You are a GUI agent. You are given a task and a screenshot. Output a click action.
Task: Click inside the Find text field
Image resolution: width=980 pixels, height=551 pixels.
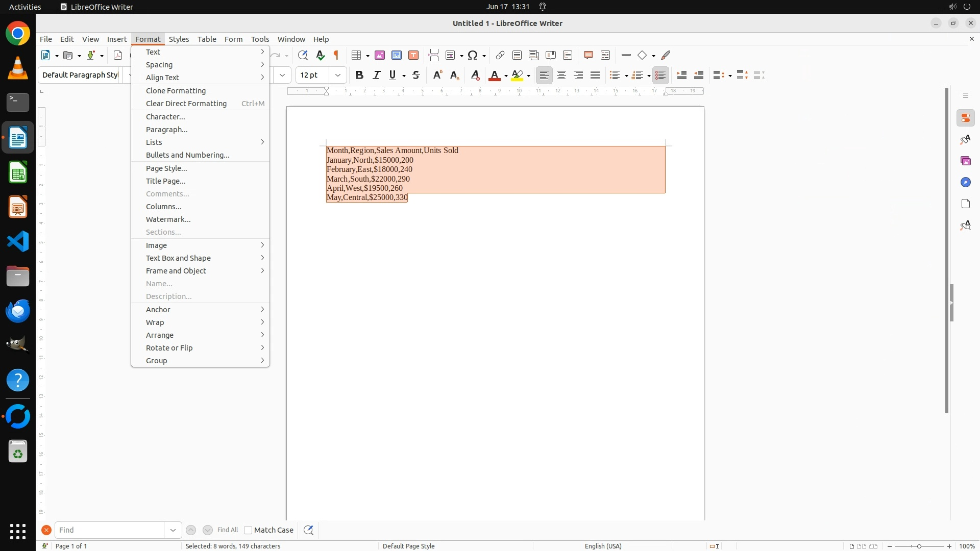[109, 530]
